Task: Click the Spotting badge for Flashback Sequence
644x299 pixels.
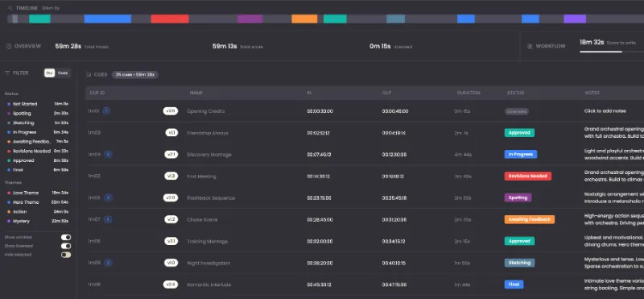Action: [x=518, y=197]
